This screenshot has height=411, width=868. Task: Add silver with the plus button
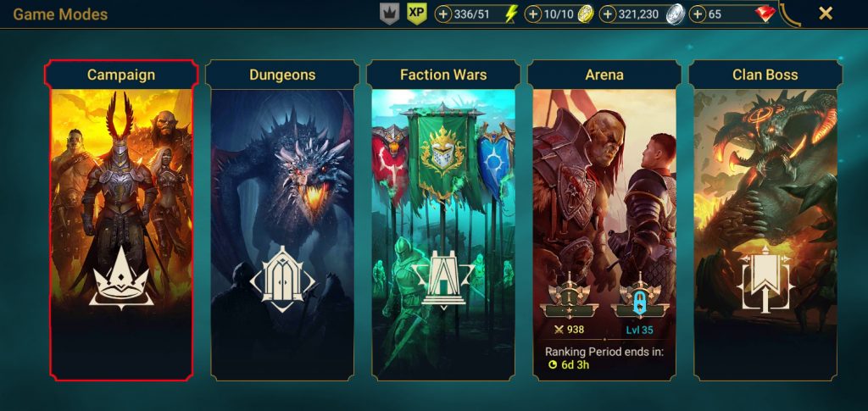(608, 14)
